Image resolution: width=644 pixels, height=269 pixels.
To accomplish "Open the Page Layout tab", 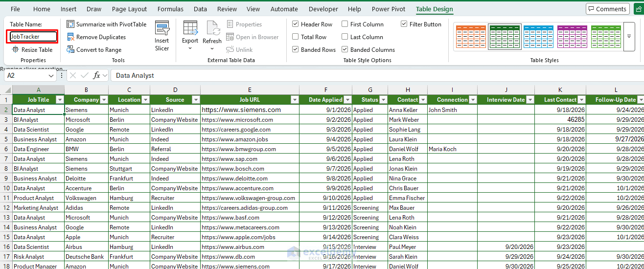I will [x=129, y=9].
